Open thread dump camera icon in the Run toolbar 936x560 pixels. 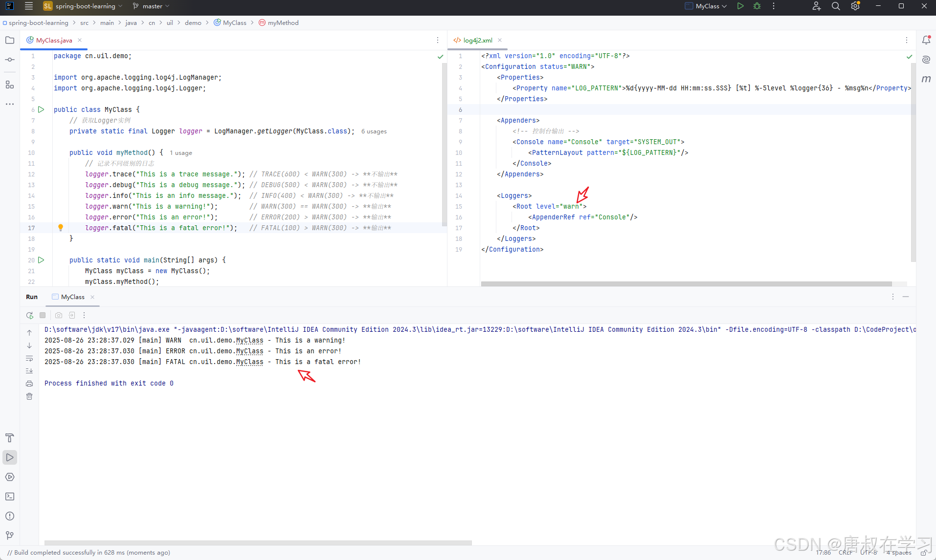59,315
